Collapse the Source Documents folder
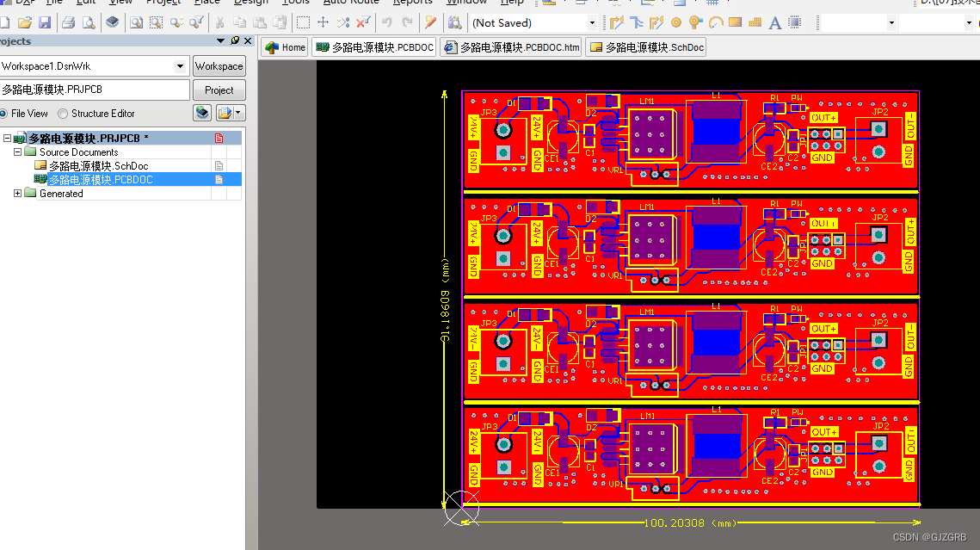 [17, 151]
